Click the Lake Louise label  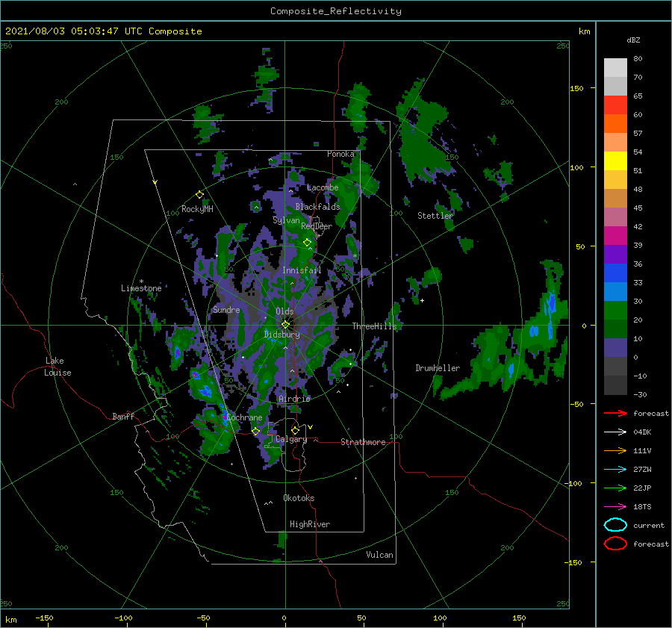[57, 367]
